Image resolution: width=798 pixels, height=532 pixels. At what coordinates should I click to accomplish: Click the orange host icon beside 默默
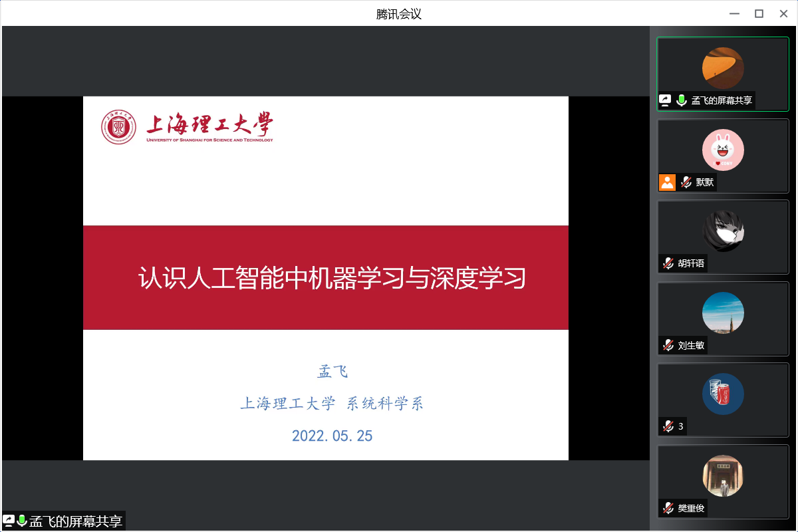point(667,182)
